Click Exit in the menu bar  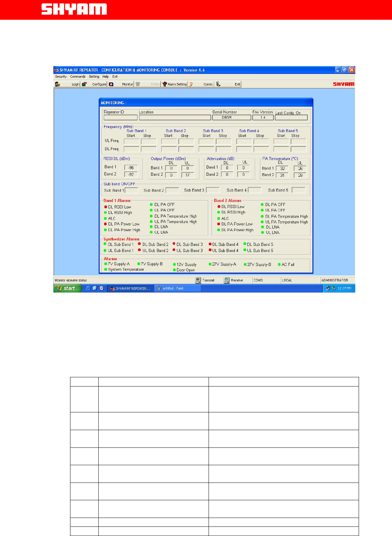click(115, 77)
